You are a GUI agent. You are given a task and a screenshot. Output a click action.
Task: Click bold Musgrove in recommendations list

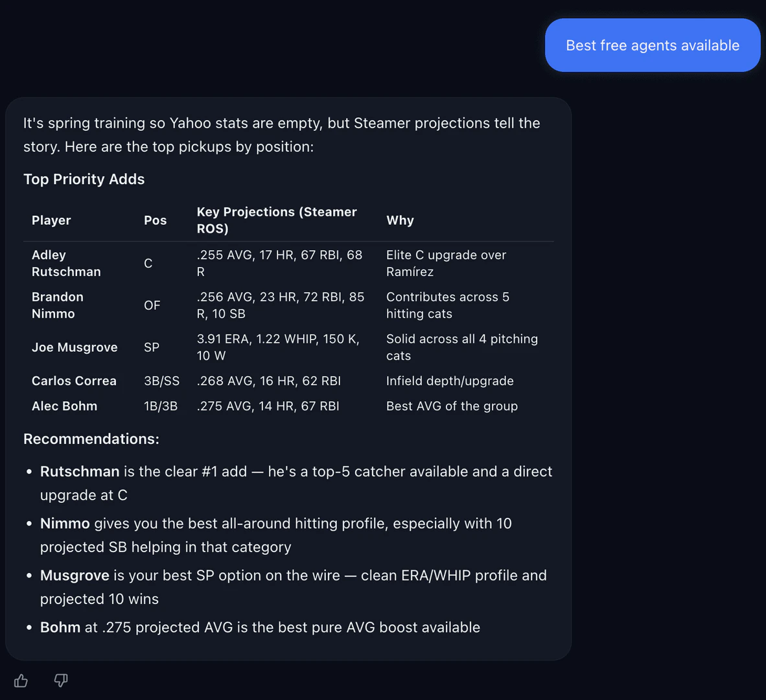coord(75,576)
